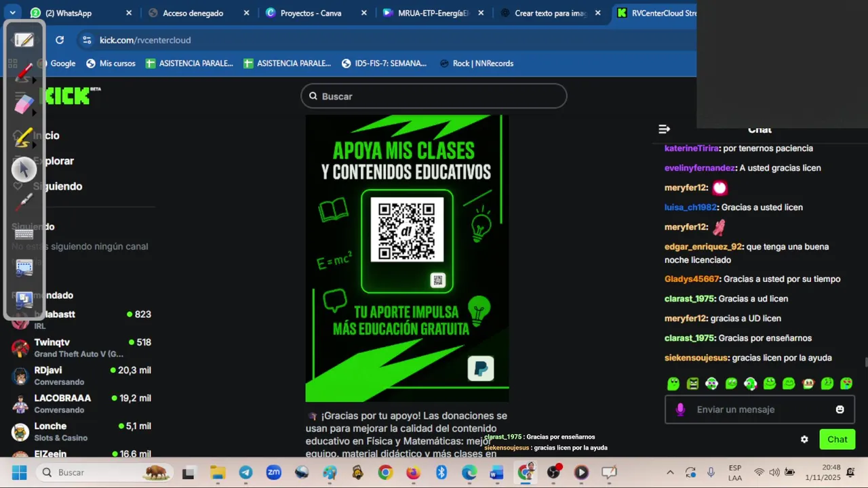
Task: Click username evelinyfernandez in chat
Action: (699, 167)
